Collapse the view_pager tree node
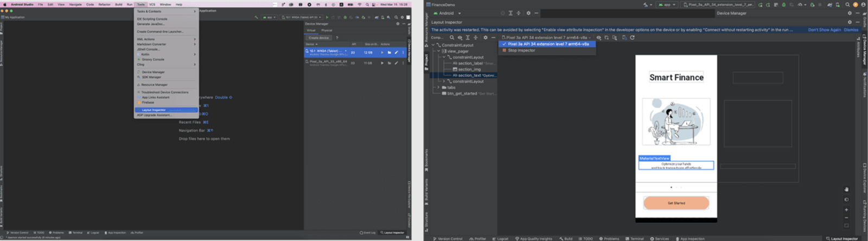 click(439, 51)
